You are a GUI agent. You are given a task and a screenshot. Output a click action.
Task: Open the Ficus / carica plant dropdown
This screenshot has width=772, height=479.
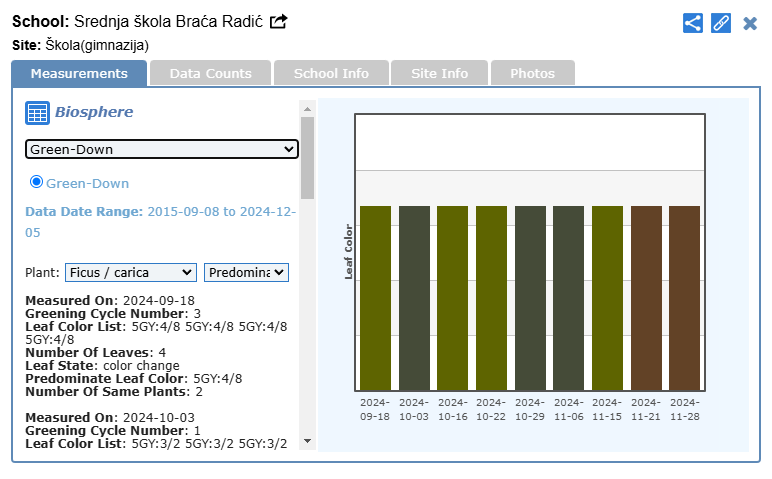pos(131,272)
